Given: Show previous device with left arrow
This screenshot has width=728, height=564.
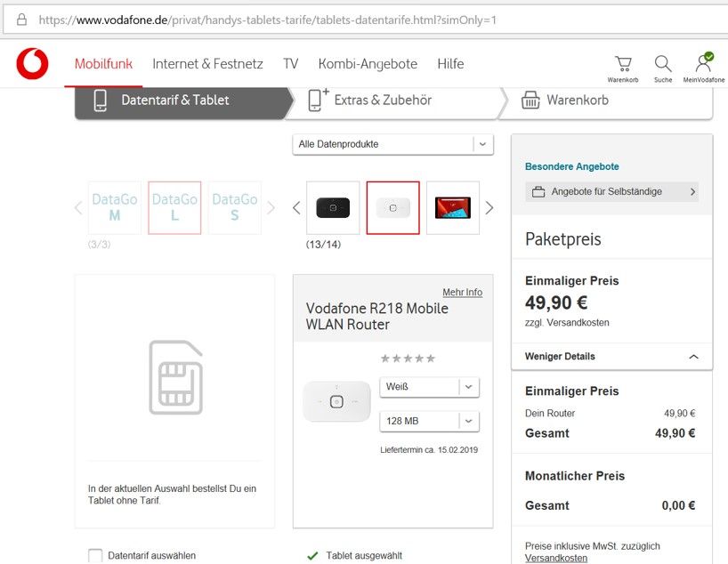Looking at the screenshot, I should (x=296, y=207).
